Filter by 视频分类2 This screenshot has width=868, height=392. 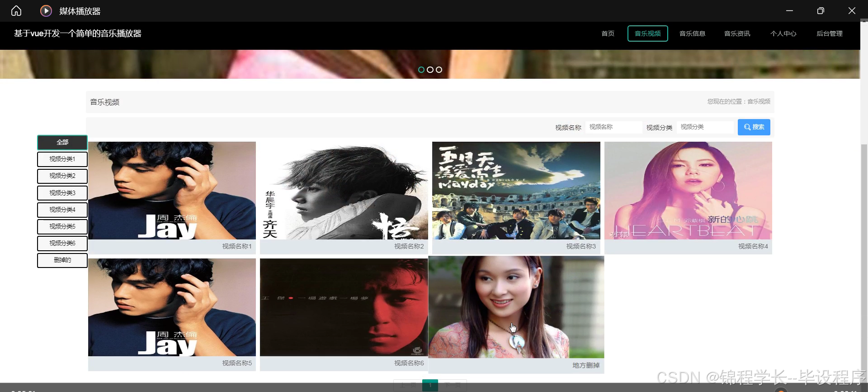click(x=62, y=176)
